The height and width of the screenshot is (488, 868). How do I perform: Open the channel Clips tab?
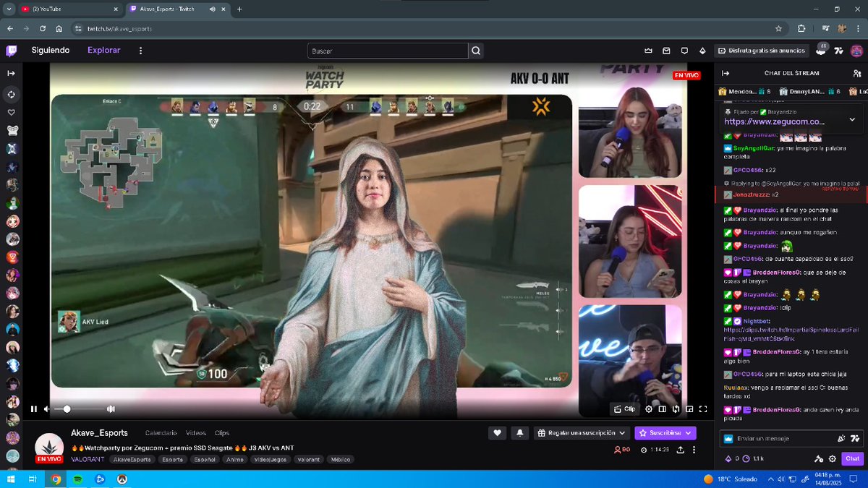222,433
